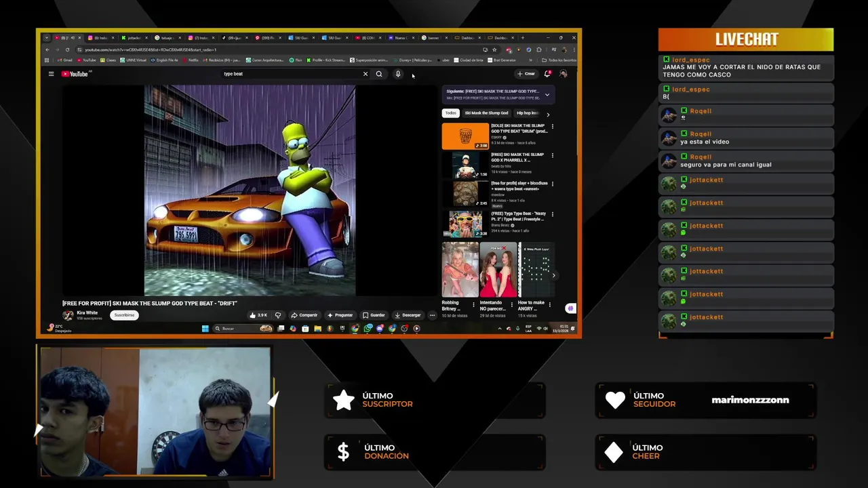Clear the search box with the X

(365, 74)
